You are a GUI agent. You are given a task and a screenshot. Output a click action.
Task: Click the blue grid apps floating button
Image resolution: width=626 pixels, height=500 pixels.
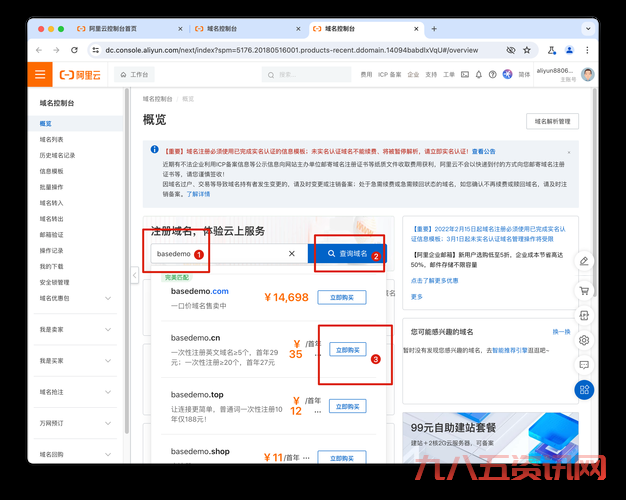584,390
